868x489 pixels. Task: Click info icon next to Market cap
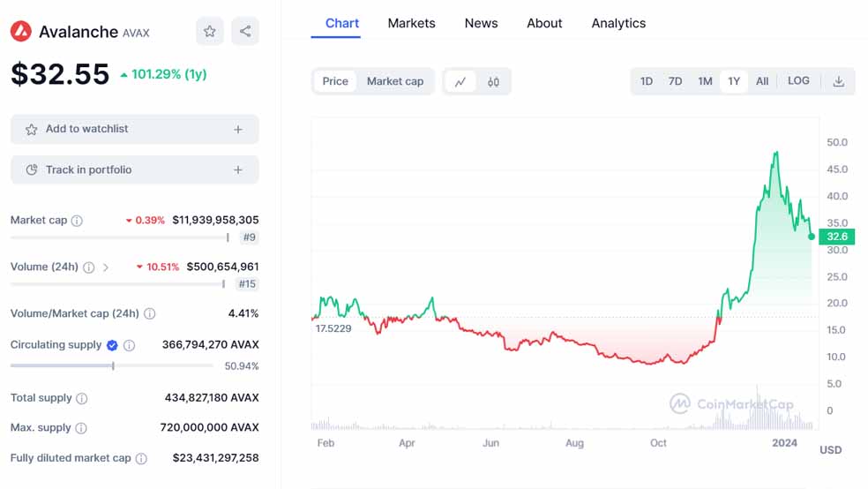tap(77, 221)
